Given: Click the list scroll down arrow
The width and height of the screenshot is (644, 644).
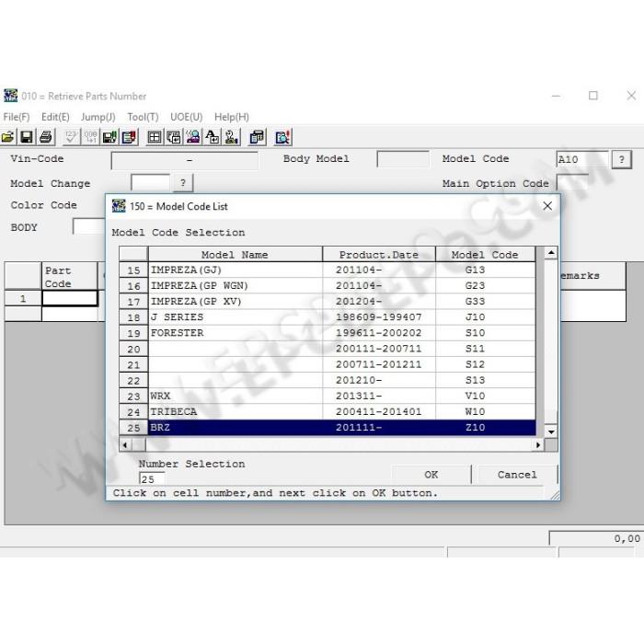Looking at the screenshot, I should point(551,431).
